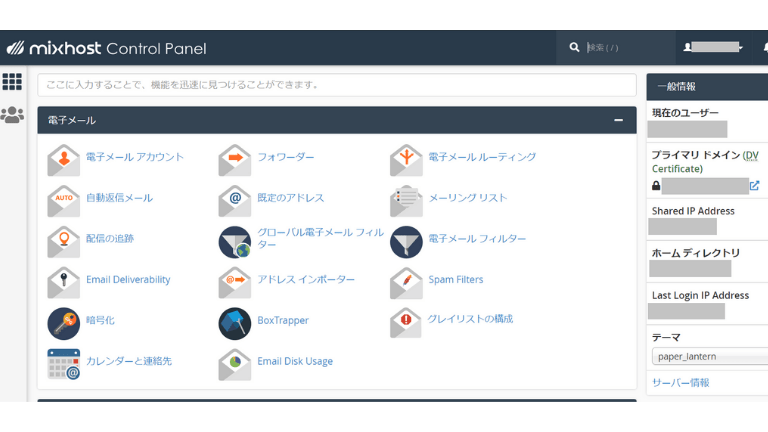This screenshot has height=432, width=768.
Task: Open the カレンダーと連絡先 link
Action: (129, 361)
